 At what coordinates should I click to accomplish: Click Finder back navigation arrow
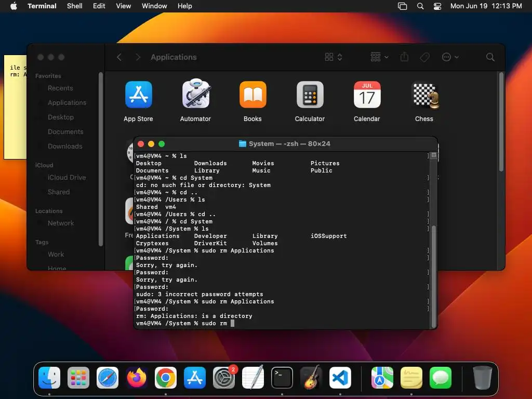coord(119,57)
